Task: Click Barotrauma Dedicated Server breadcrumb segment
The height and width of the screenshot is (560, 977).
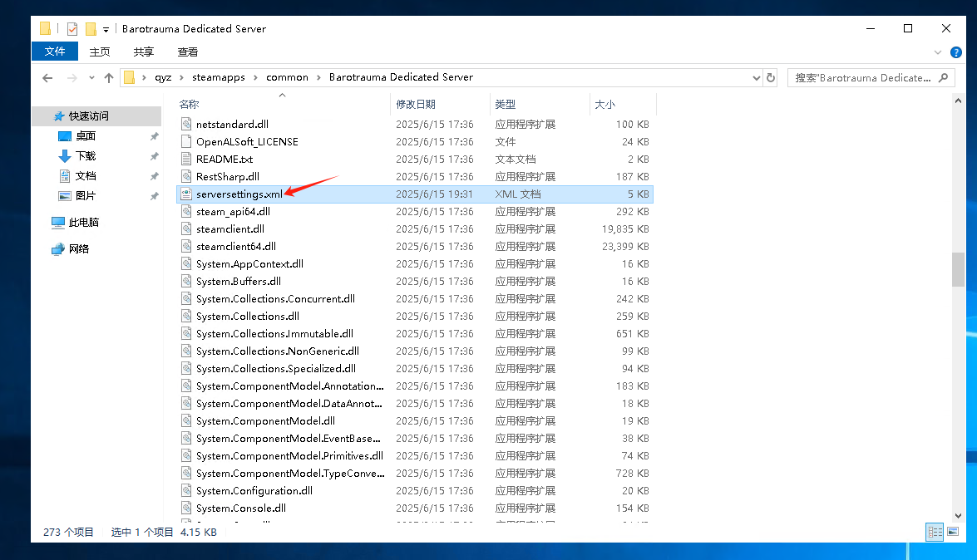Action: tap(402, 77)
